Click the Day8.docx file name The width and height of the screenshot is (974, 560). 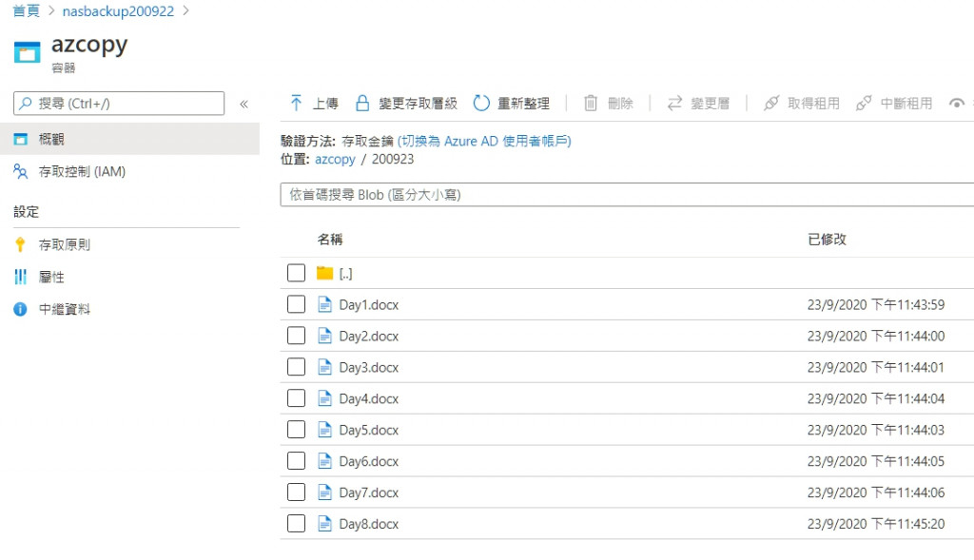pyautogui.click(x=368, y=524)
